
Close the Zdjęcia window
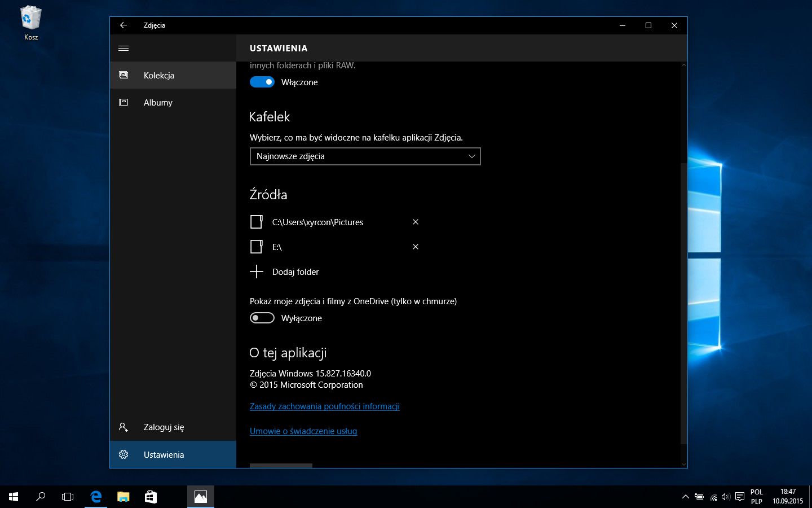pyautogui.click(x=674, y=25)
